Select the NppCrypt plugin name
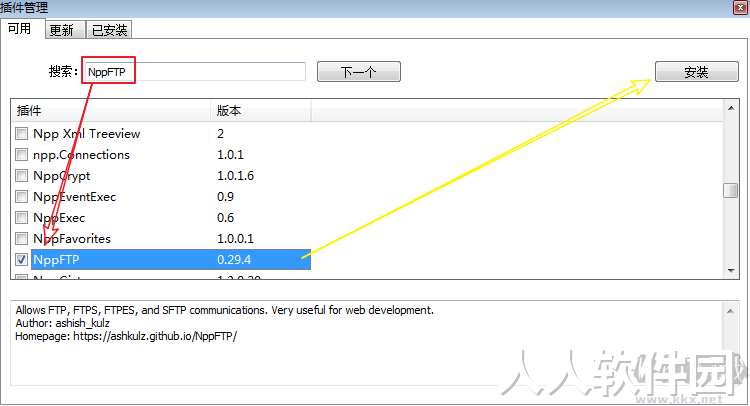This screenshot has height=406, width=750. point(62,176)
